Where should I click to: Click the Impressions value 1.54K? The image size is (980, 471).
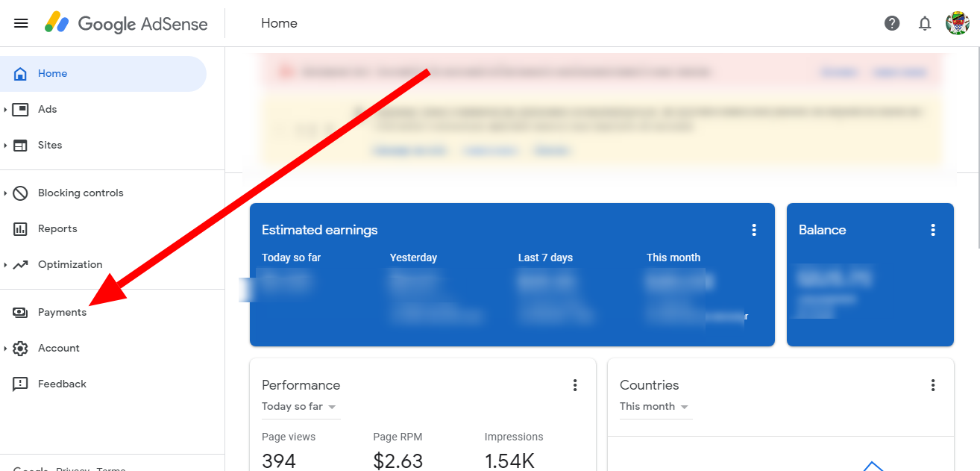(x=509, y=461)
